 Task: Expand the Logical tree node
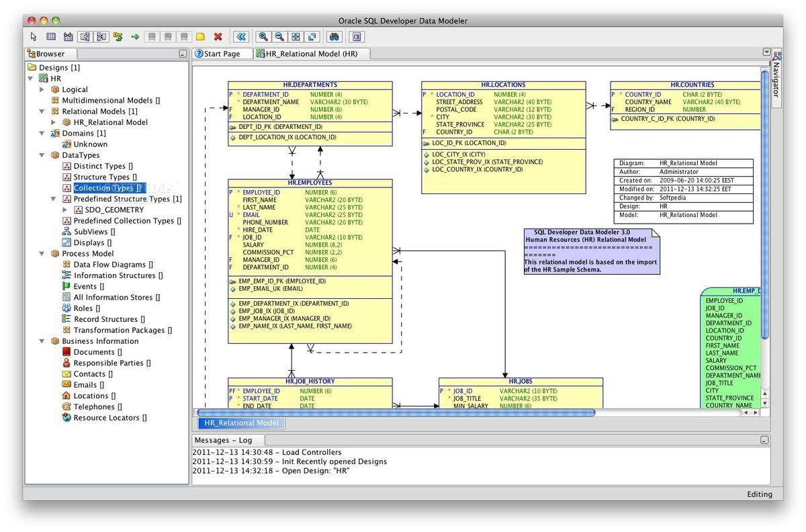point(42,89)
